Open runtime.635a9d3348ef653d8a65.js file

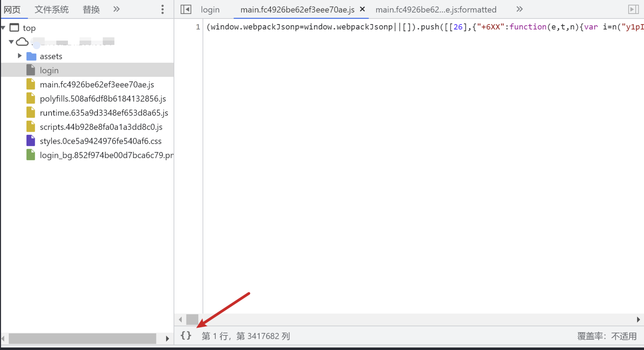click(104, 113)
